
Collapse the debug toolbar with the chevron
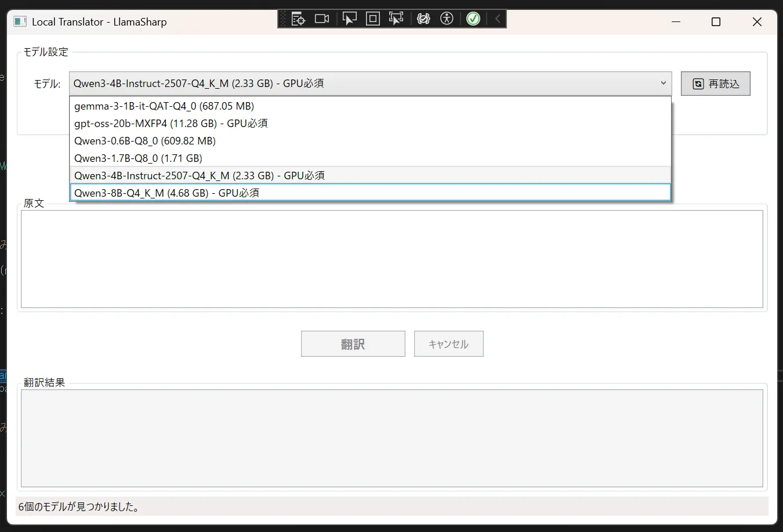click(497, 19)
